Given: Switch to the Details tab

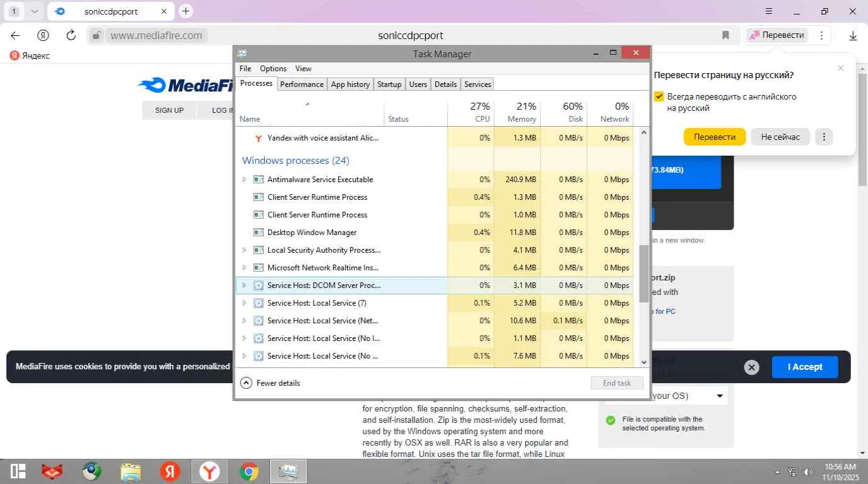Looking at the screenshot, I should point(445,84).
